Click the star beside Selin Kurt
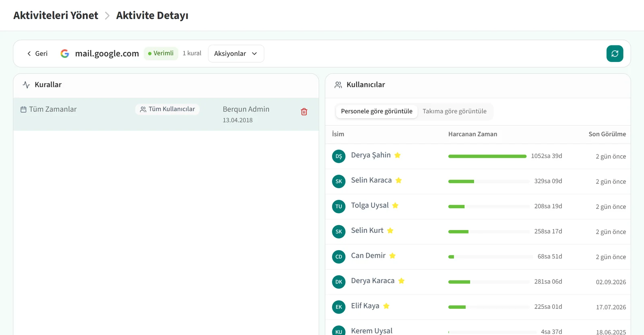Image resolution: width=644 pixels, height=335 pixels. pyautogui.click(x=390, y=230)
